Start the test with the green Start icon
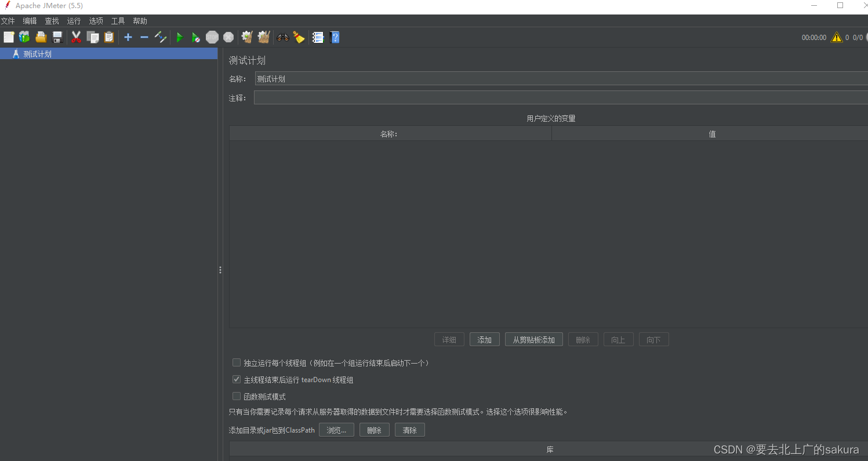Screen dimensions: 868x461 pos(180,37)
